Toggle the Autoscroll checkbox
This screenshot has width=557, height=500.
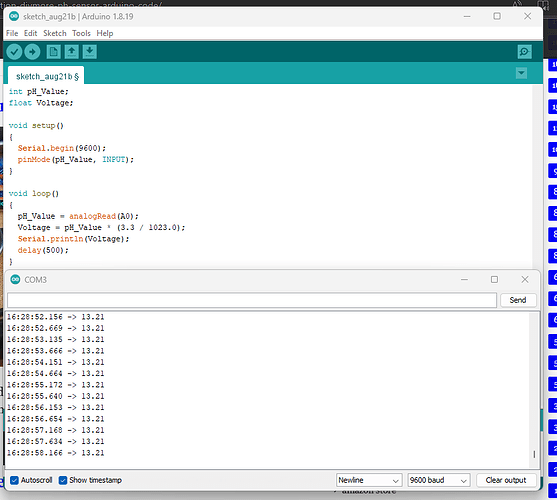click(x=14, y=480)
